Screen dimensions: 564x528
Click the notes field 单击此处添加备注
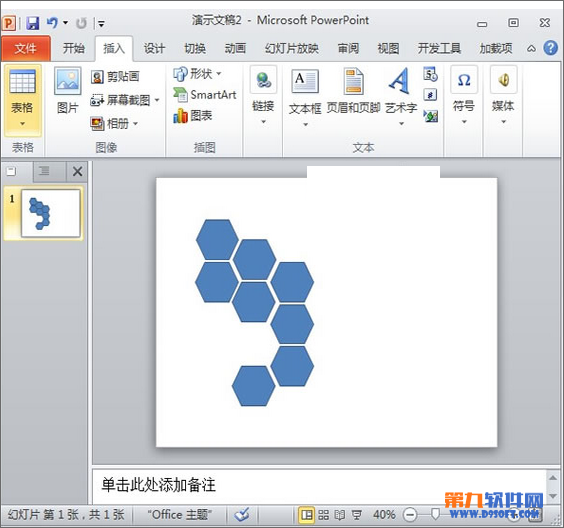(x=319, y=486)
